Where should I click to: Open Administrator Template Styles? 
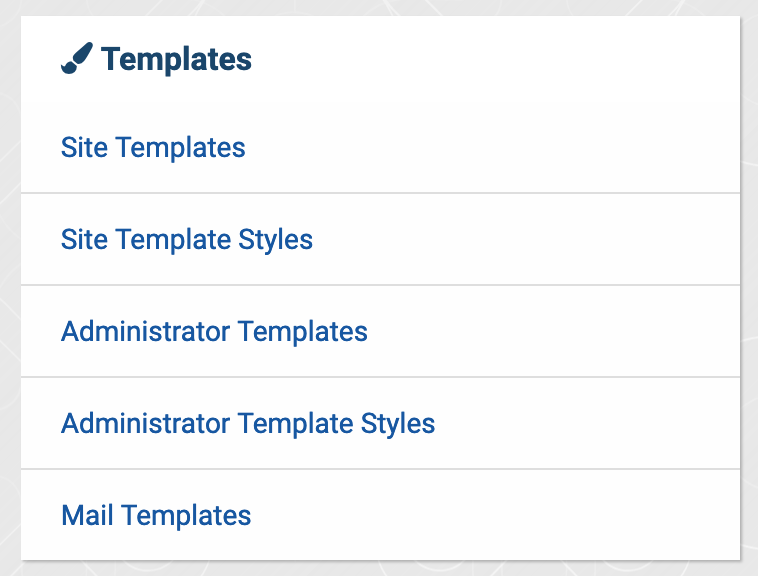[248, 423]
